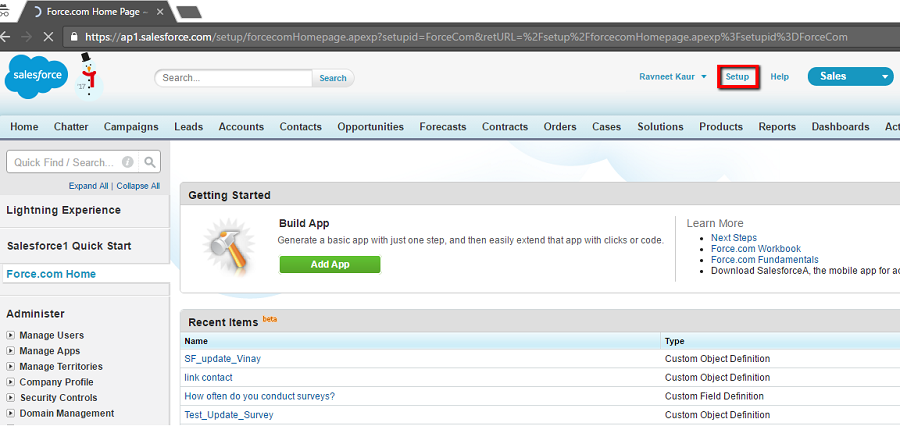Click the secure padlock icon in address bar

(x=73, y=37)
